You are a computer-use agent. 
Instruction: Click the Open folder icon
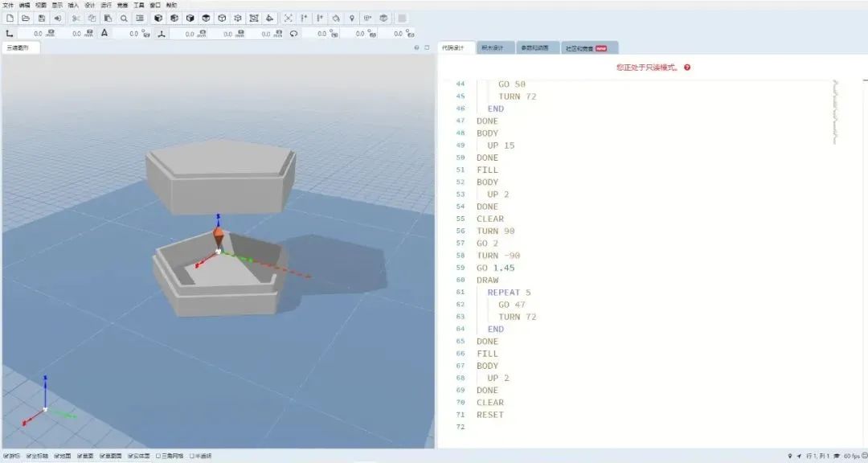(26, 18)
